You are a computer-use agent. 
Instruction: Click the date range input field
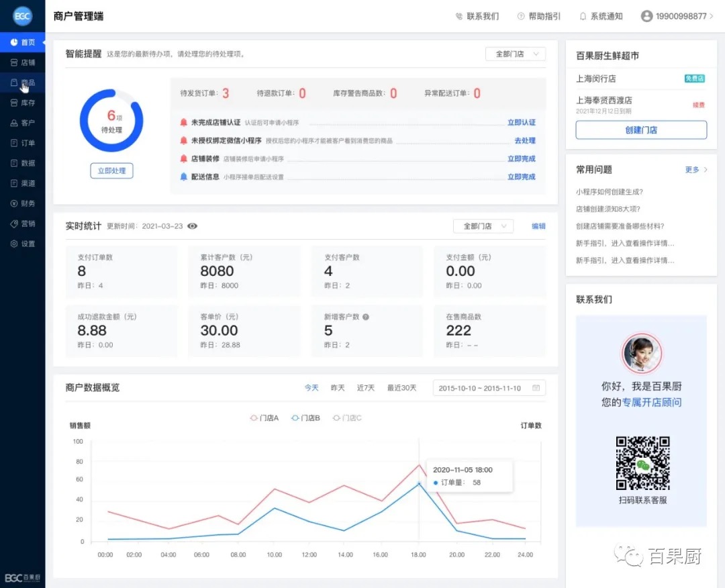[x=489, y=388]
